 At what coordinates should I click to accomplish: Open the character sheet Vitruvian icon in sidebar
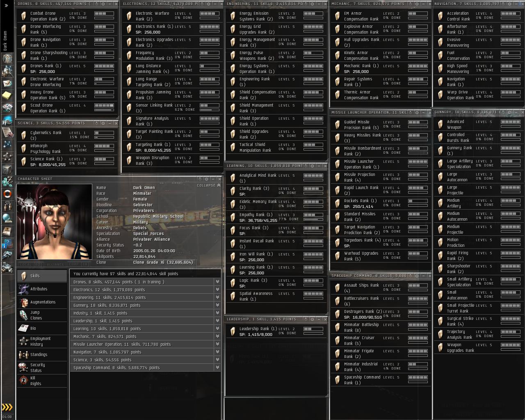7,58
